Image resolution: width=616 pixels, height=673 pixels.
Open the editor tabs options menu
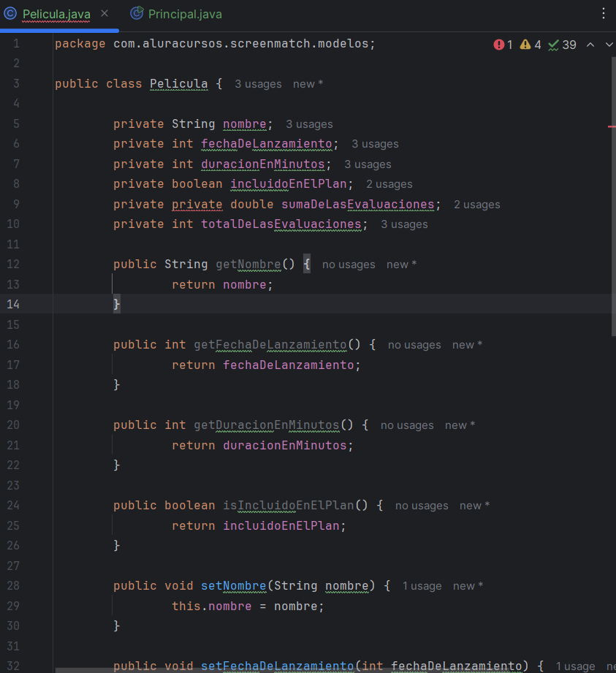click(x=604, y=14)
